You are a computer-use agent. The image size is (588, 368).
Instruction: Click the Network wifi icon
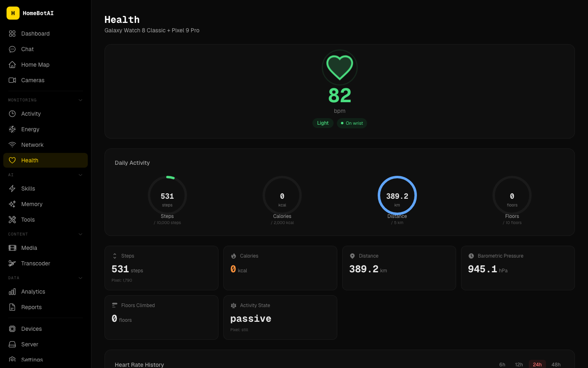(x=12, y=145)
